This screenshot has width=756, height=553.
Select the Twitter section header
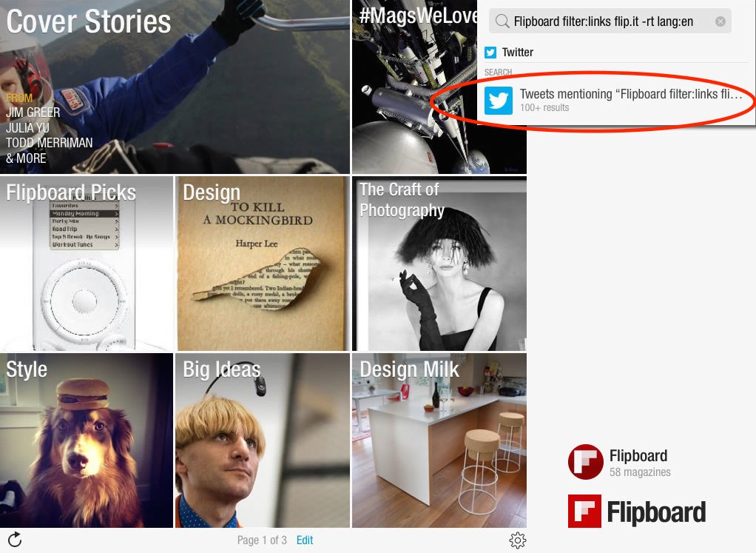point(517,52)
